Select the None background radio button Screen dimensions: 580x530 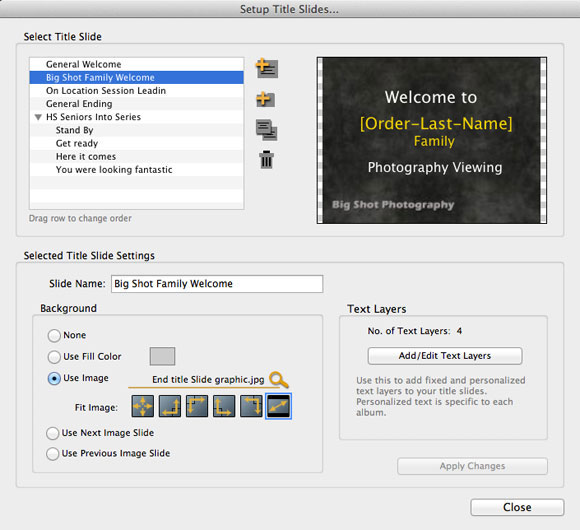tap(54, 335)
